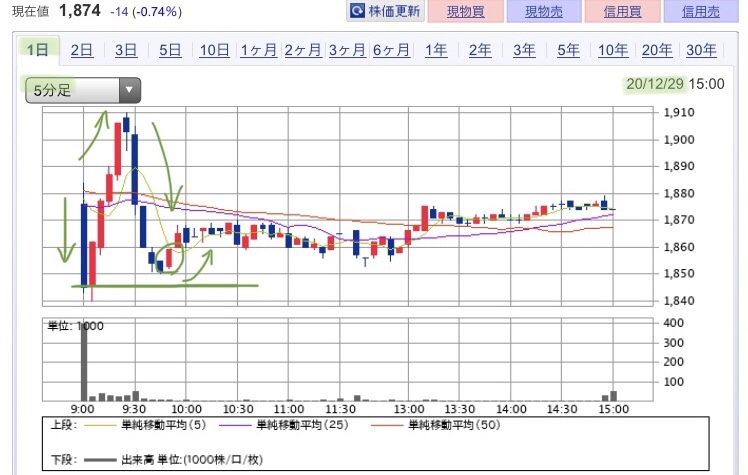The width and height of the screenshot is (748, 475).
Task: Show the 2ヶ月 chart
Action: [302, 50]
